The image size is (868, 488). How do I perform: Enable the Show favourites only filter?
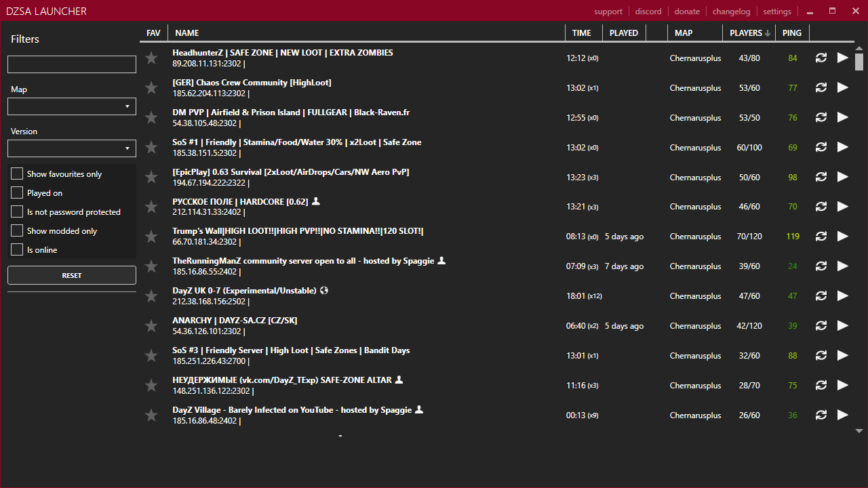(x=16, y=174)
